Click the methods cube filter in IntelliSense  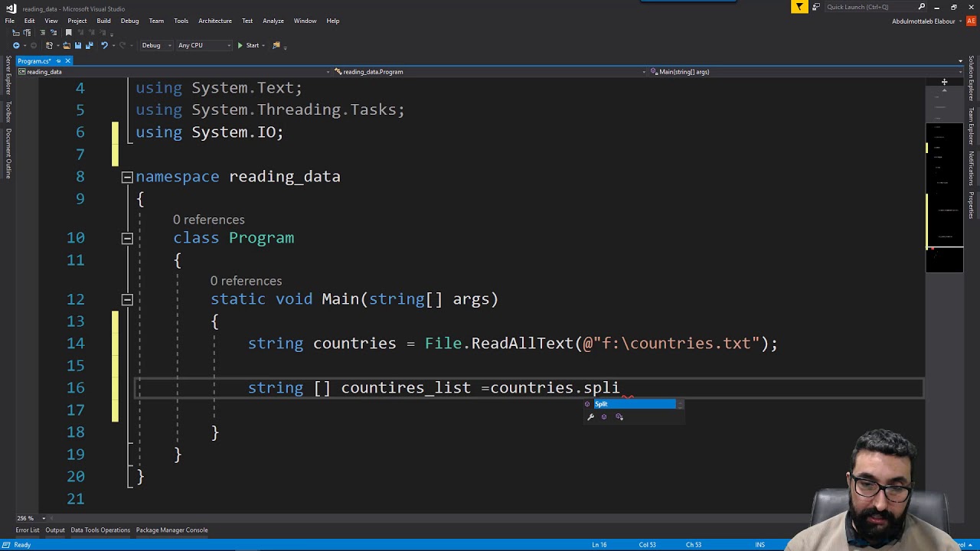[x=604, y=417]
